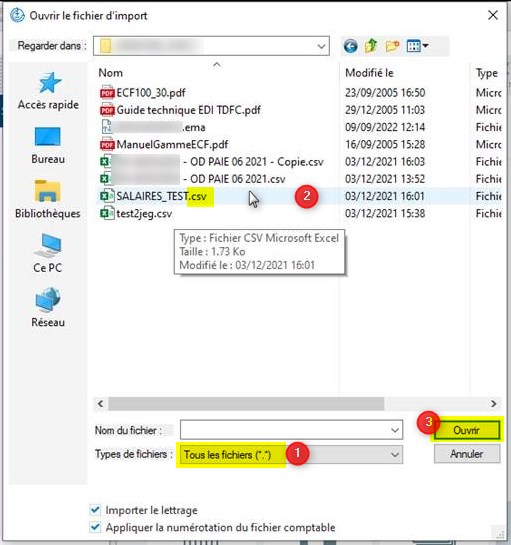Expand the Nom du fichier combo arrow
Viewport: 511px width, 545px height.
pos(395,430)
